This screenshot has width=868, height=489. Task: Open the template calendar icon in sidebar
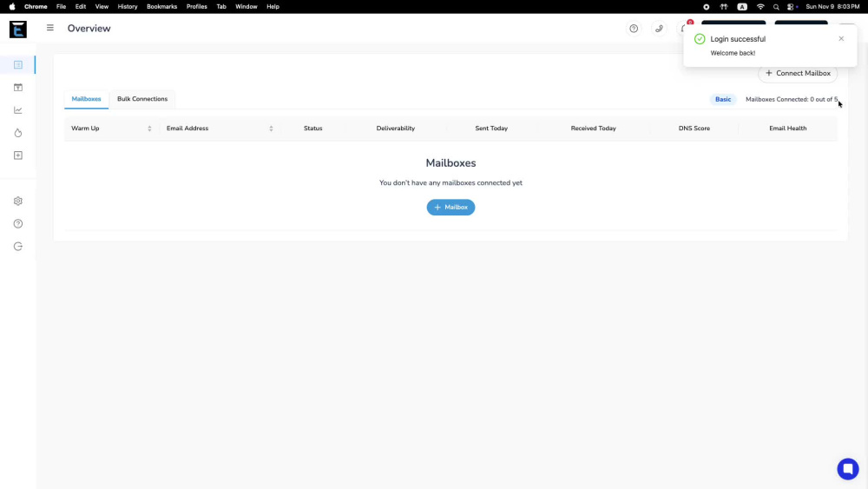click(x=17, y=88)
